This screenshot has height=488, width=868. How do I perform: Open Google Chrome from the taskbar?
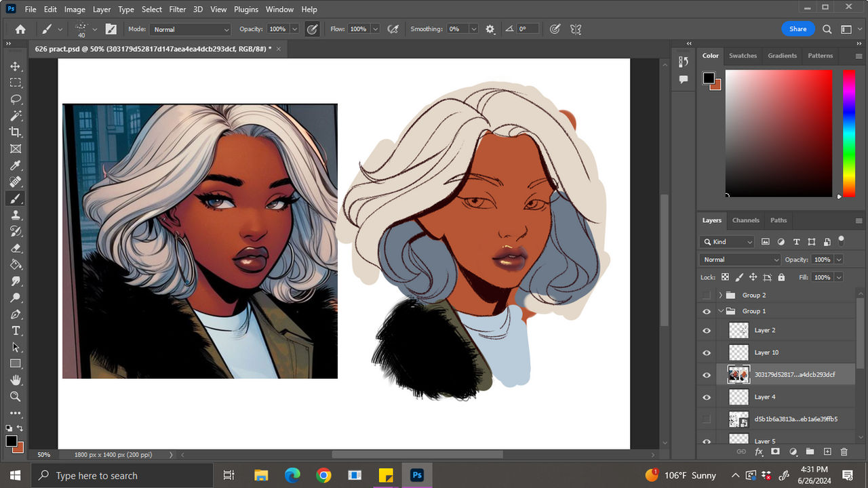click(x=323, y=475)
